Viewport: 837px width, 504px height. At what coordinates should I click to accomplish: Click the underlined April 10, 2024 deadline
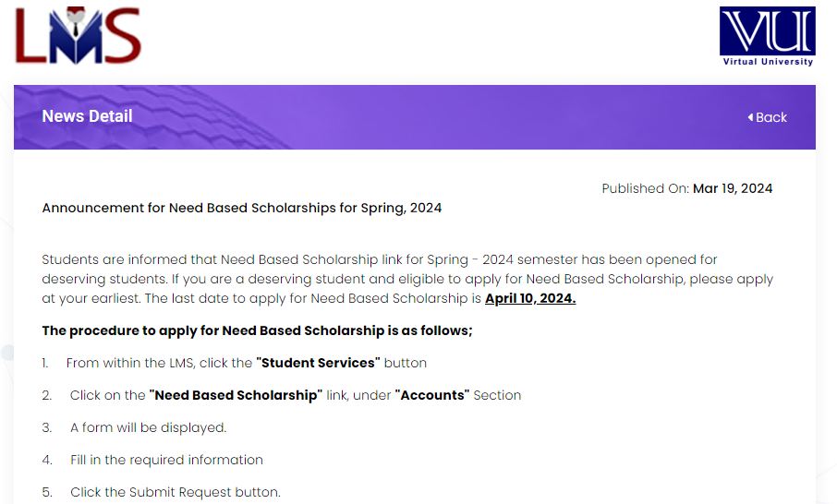tap(530, 298)
